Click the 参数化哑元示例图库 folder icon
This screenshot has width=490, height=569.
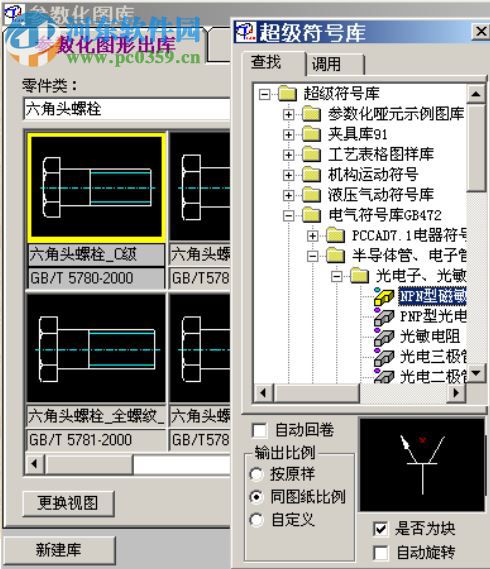point(312,114)
